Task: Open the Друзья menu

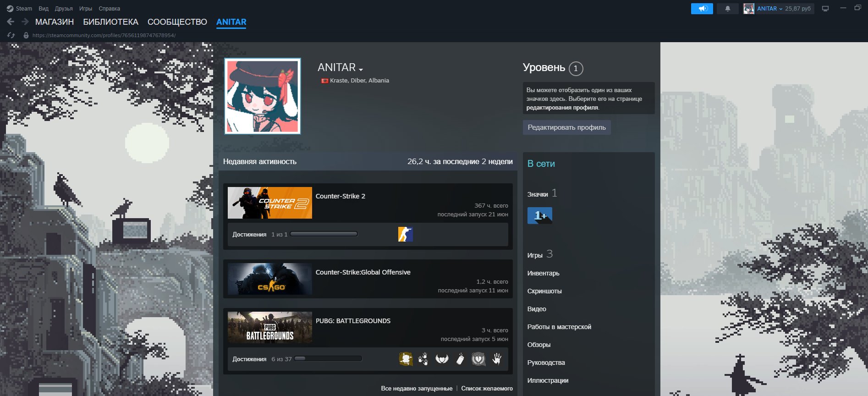Action: coord(64,9)
